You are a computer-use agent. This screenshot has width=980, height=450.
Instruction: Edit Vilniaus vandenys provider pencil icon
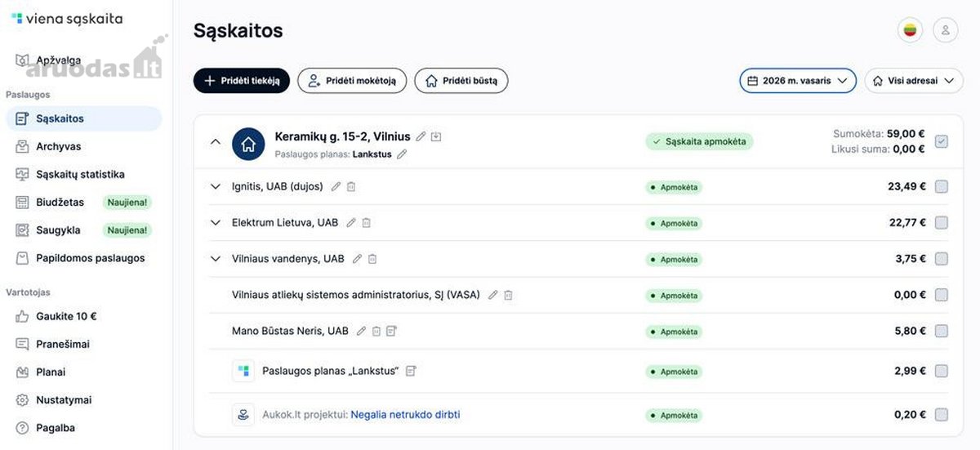point(357,259)
